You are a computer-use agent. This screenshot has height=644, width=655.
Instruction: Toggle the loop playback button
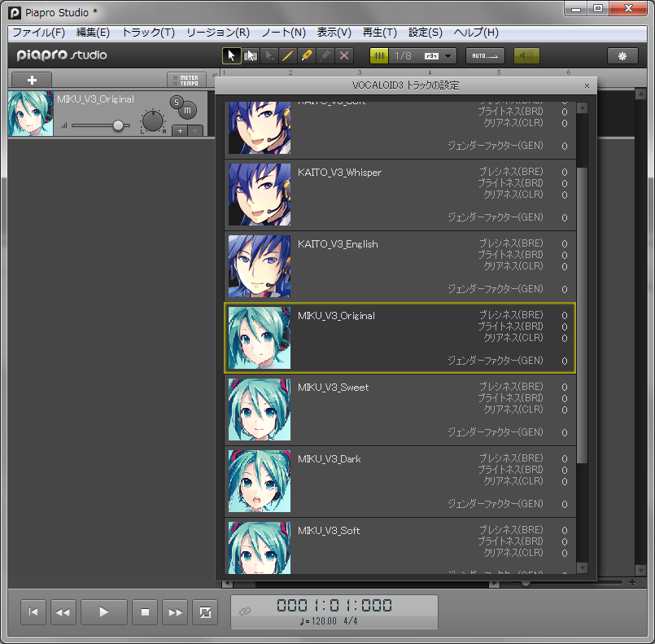tap(205, 612)
